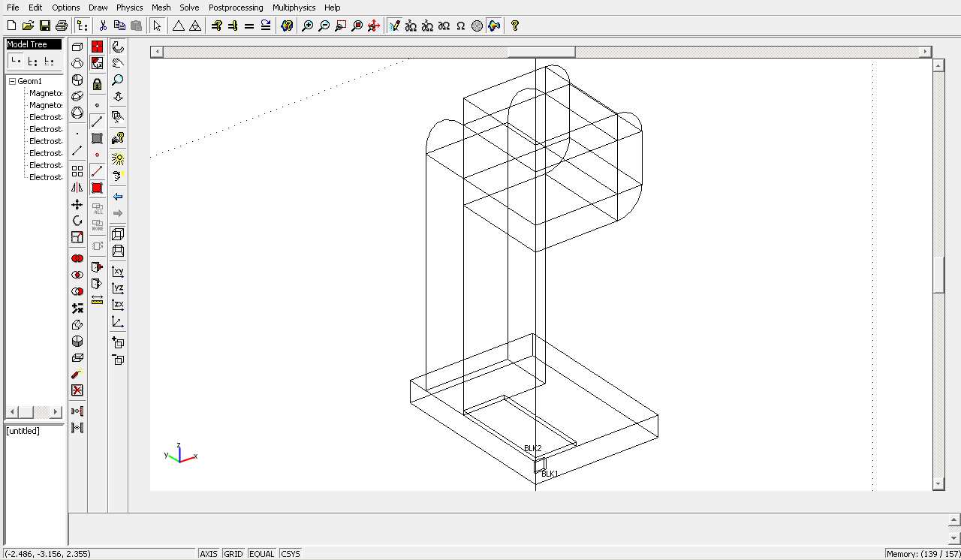Toggle the Postprocessing Mode colored icon

click(x=494, y=26)
